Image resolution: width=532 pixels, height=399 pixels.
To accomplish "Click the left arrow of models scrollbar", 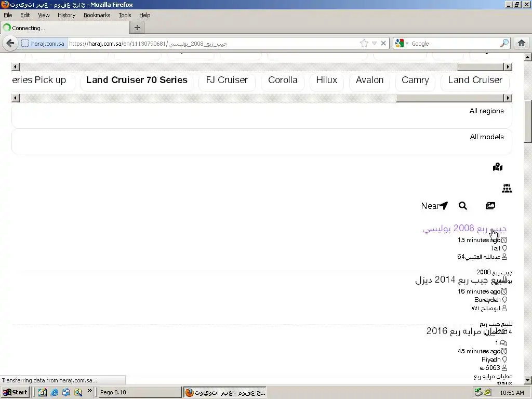I will (x=16, y=98).
